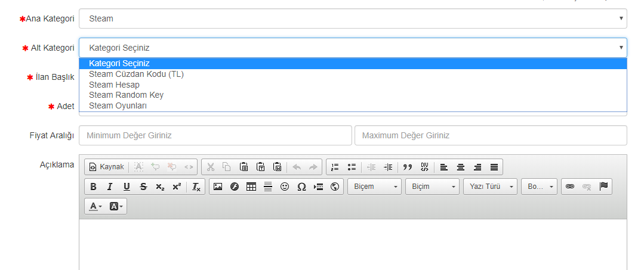644x270 pixels.
Task: Justify the text alignment
Action: [494, 167]
